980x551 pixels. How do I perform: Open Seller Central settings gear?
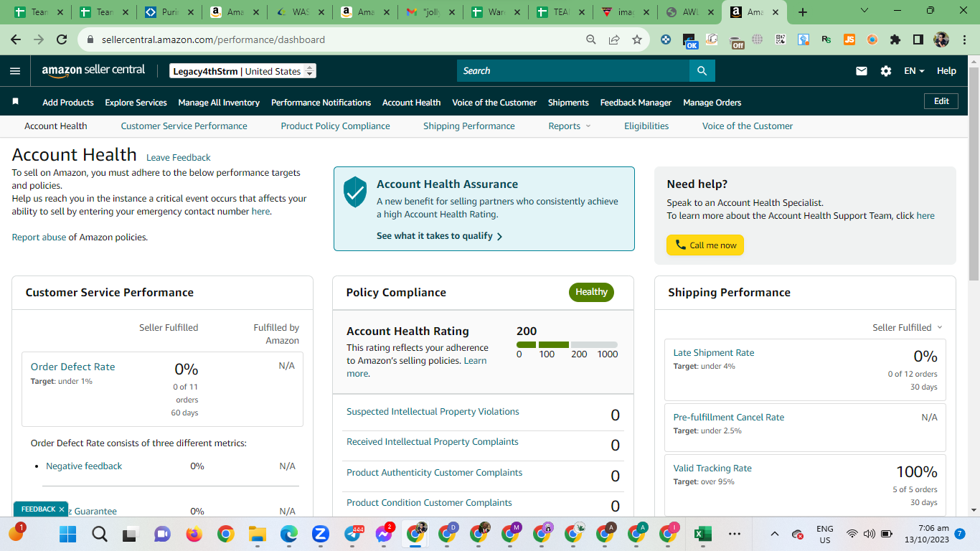point(886,71)
